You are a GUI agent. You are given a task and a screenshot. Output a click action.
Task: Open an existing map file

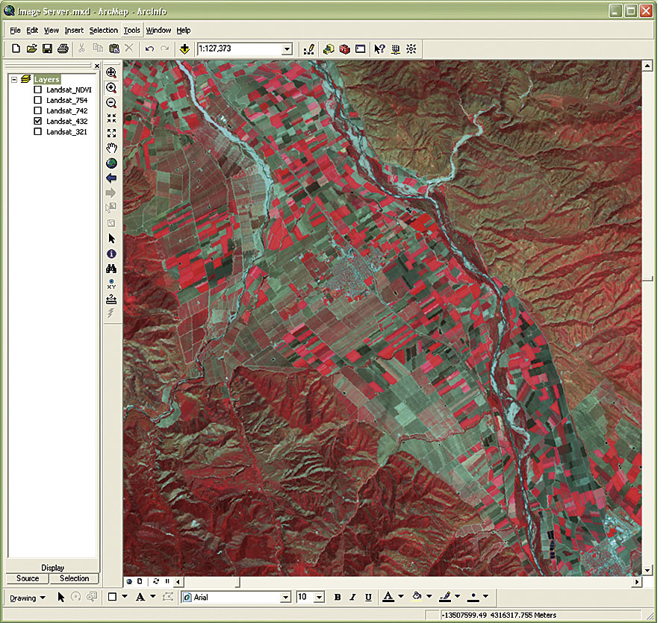(31, 48)
